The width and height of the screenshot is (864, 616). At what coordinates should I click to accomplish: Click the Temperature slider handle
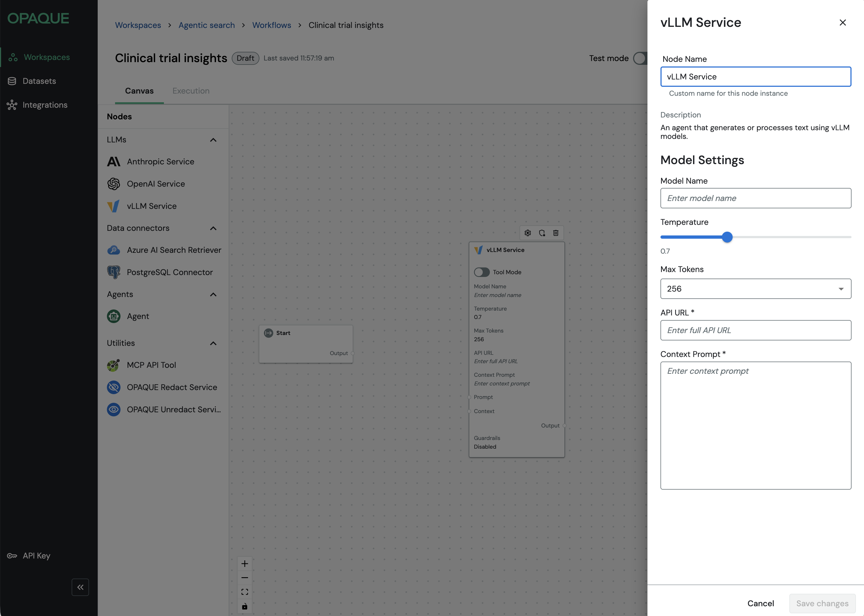[727, 237]
